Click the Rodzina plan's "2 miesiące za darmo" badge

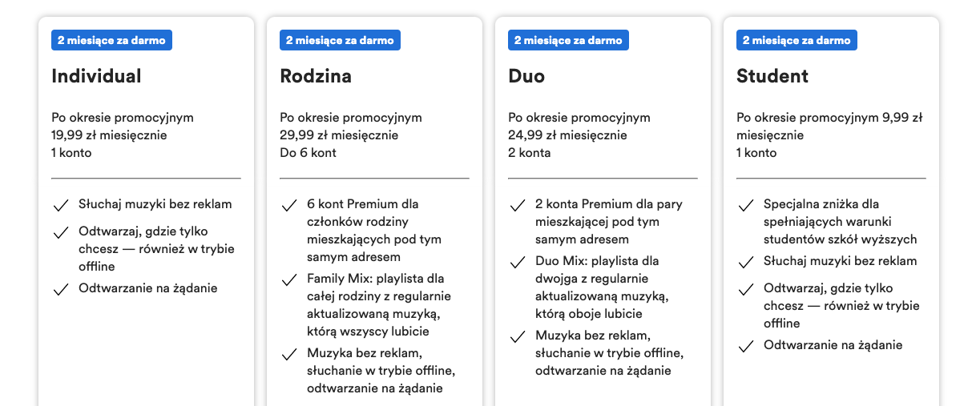pyautogui.click(x=340, y=40)
